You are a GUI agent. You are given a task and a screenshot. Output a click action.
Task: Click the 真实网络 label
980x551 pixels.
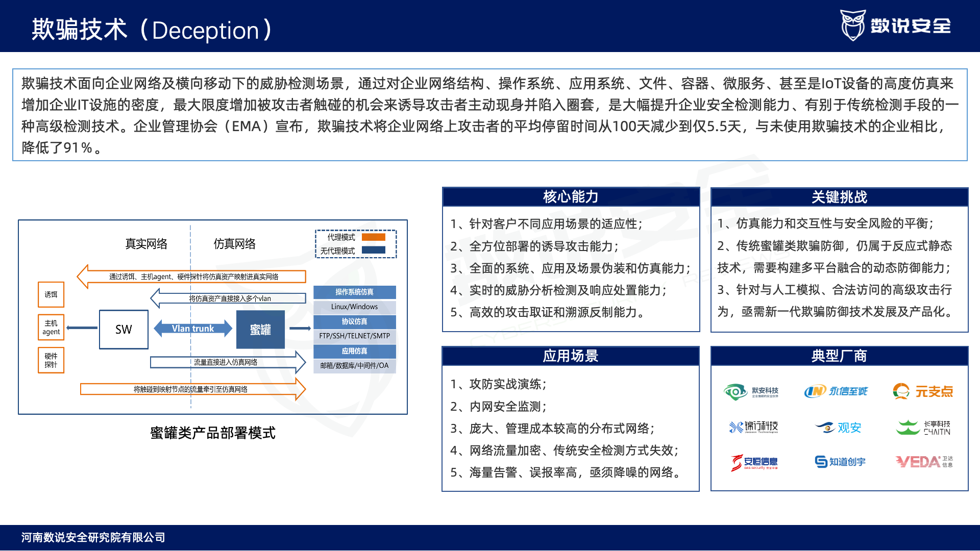click(146, 244)
